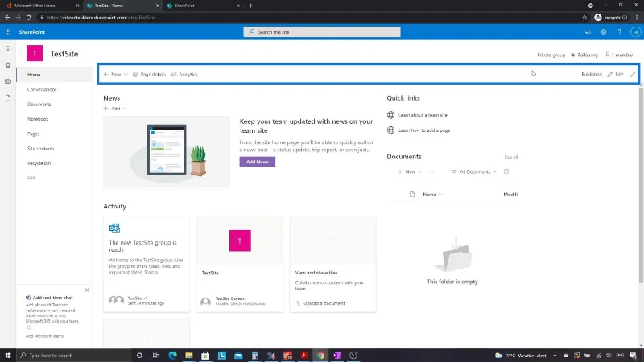
Task: Open Documents in site navigation
Action: pos(39,105)
